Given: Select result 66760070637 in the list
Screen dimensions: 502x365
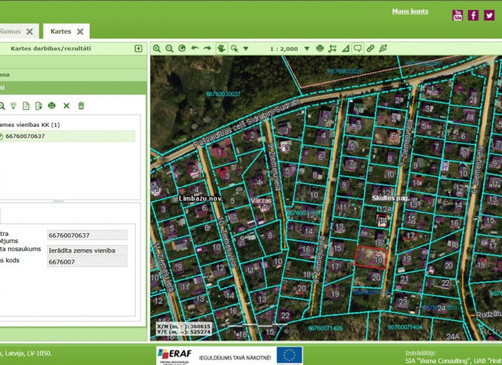Looking at the screenshot, I should pyautogui.click(x=67, y=136).
